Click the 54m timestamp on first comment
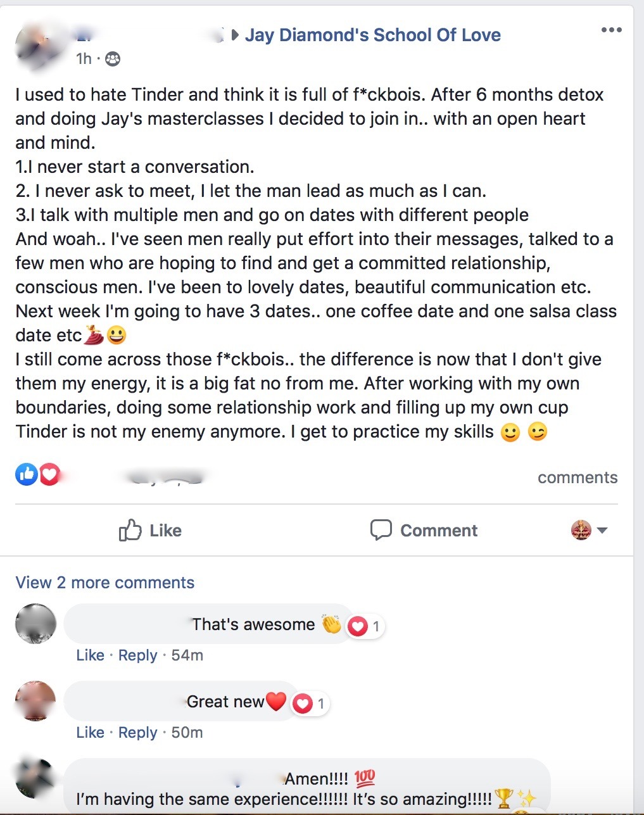 (x=187, y=655)
